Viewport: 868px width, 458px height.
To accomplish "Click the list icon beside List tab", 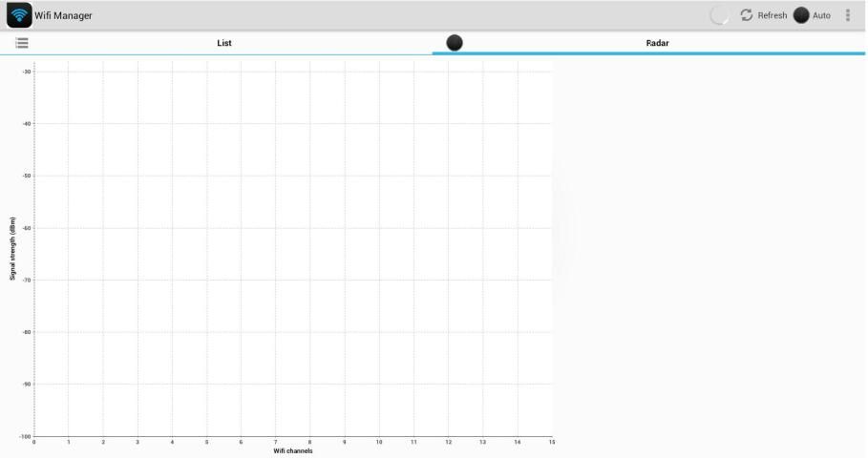I will [x=21, y=43].
